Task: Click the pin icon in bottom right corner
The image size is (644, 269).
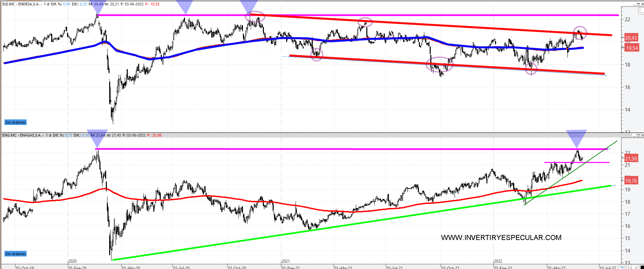Action: coord(635,267)
